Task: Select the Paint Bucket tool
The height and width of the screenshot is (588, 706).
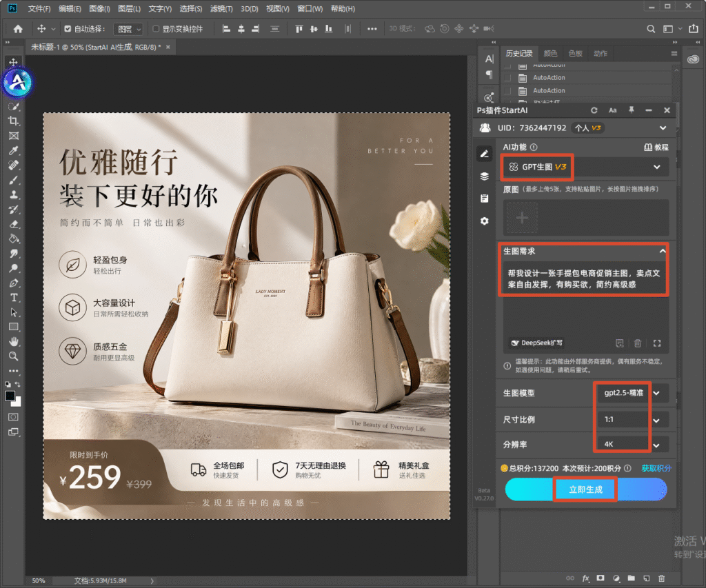Action: point(14,239)
